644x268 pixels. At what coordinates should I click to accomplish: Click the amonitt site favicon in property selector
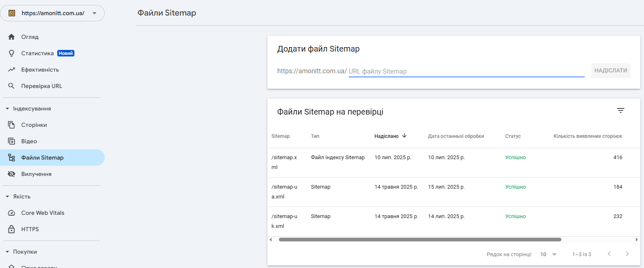[x=12, y=13]
